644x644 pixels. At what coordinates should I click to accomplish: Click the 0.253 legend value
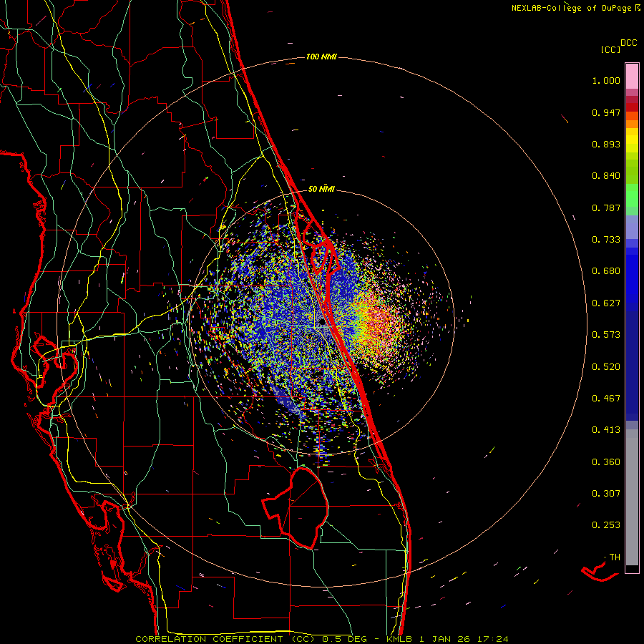[x=606, y=525]
